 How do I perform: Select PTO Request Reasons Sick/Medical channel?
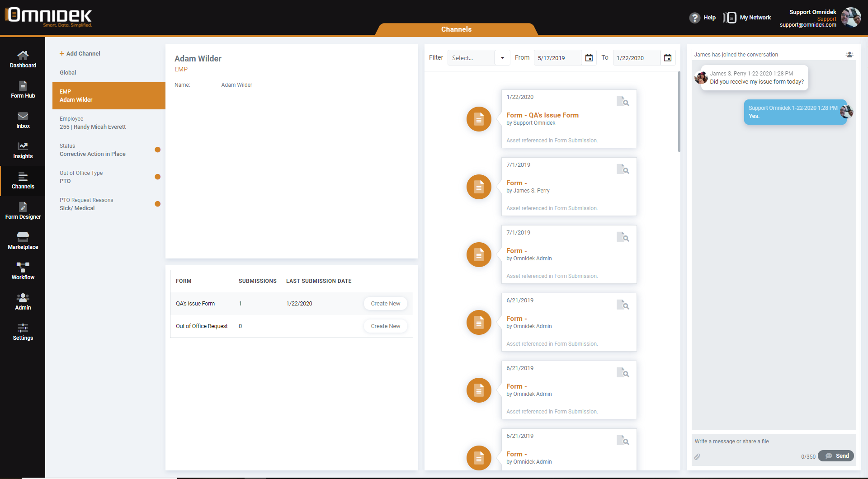pyautogui.click(x=109, y=204)
